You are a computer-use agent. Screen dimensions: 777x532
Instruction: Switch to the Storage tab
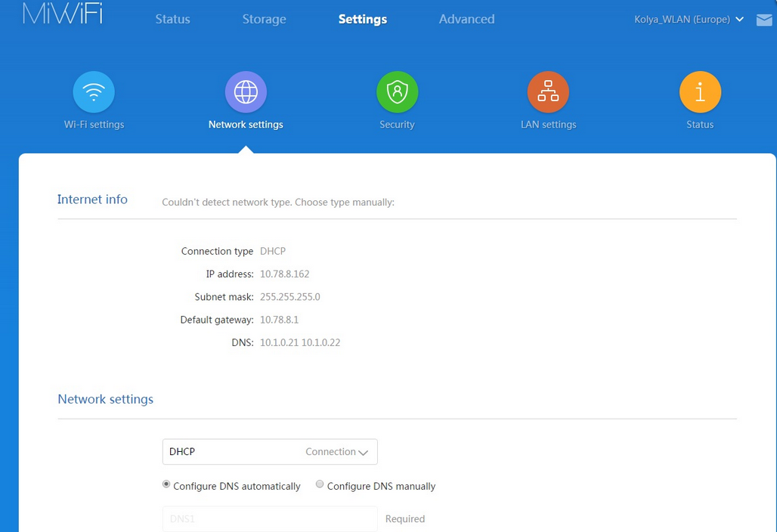pyautogui.click(x=264, y=20)
